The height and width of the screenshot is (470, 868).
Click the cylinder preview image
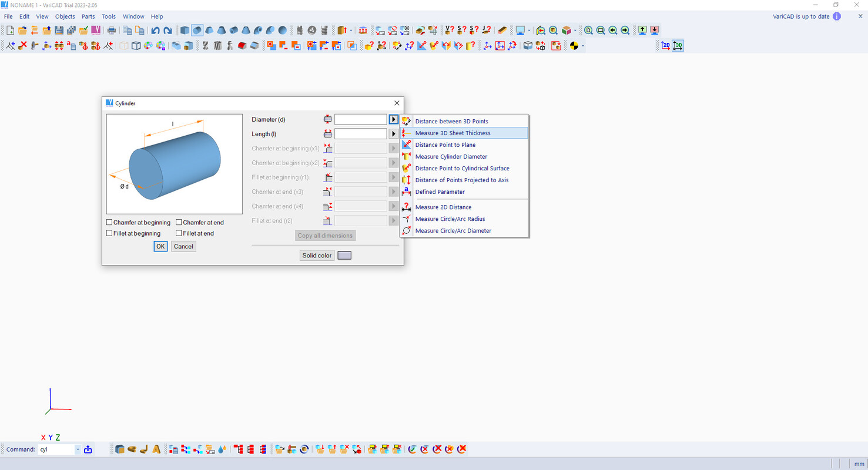[175, 164]
